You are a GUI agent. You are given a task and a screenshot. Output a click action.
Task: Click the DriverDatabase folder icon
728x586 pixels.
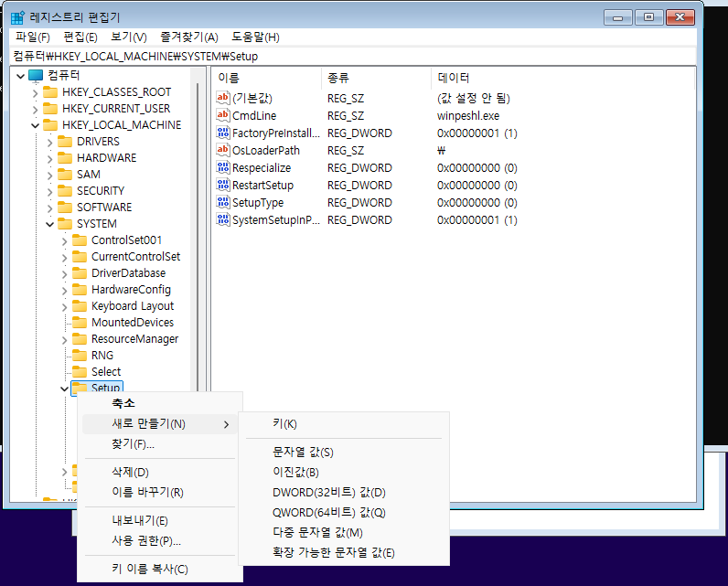click(80, 272)
